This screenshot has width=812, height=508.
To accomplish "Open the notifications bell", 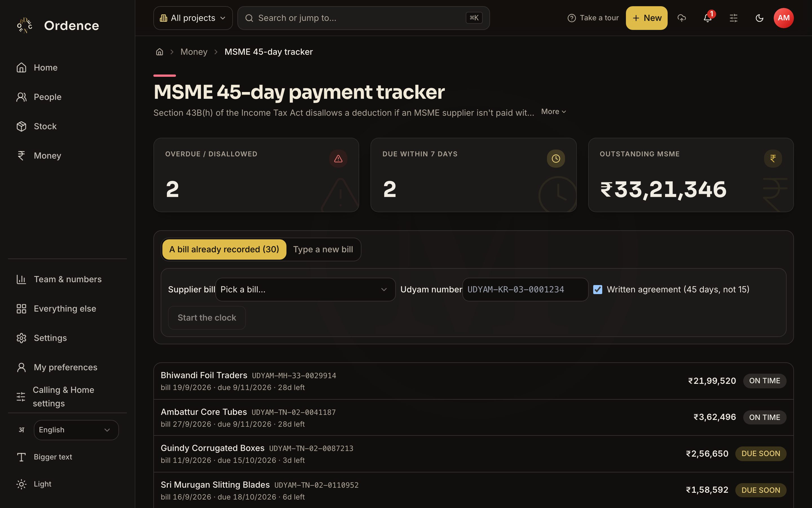I will point(708,18).
